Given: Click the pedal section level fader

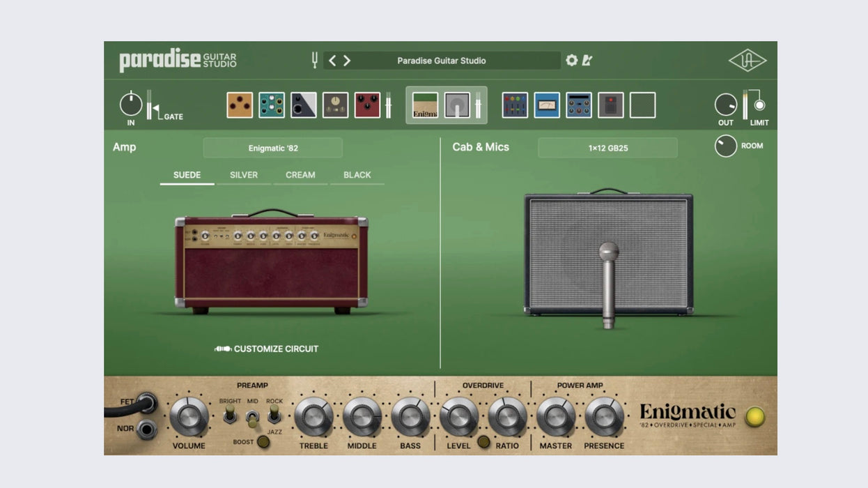Looking at the screenshot, I should (x=388, y=105).
